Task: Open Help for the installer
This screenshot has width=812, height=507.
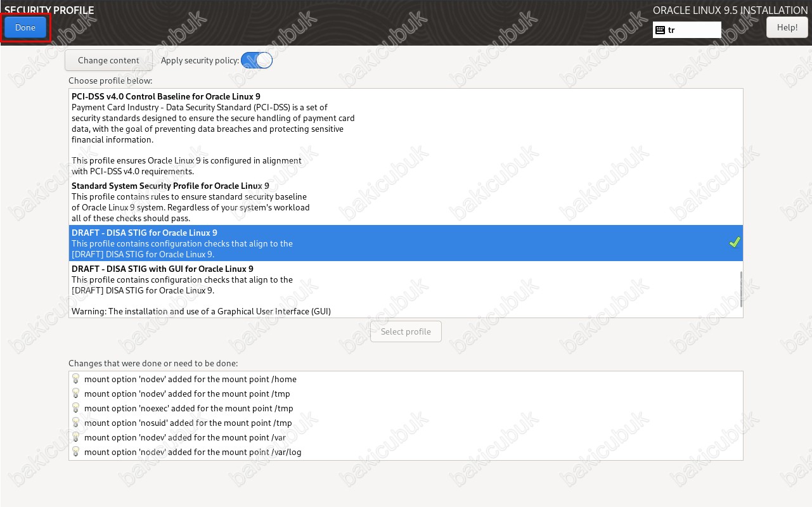Action: pyautogui.click(x=787, y=27)
